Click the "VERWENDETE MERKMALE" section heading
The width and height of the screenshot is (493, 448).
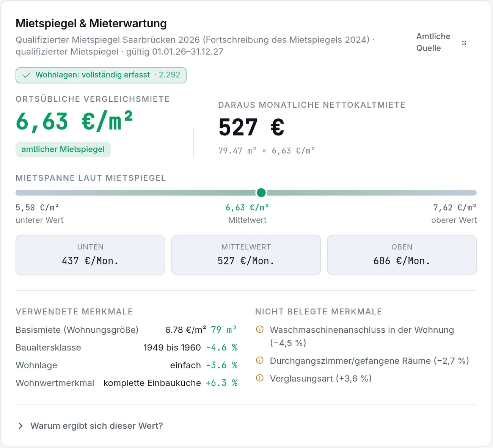coord(74,312)
